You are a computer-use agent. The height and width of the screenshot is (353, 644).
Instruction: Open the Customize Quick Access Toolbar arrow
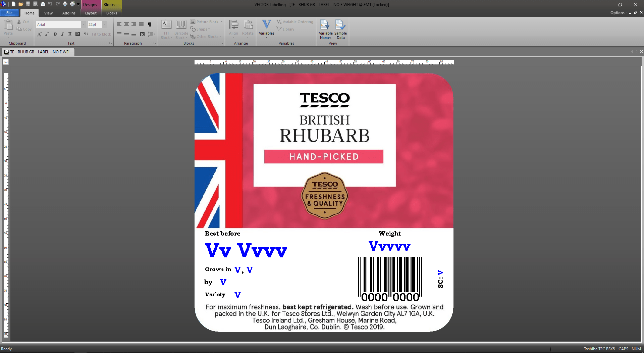78,4
